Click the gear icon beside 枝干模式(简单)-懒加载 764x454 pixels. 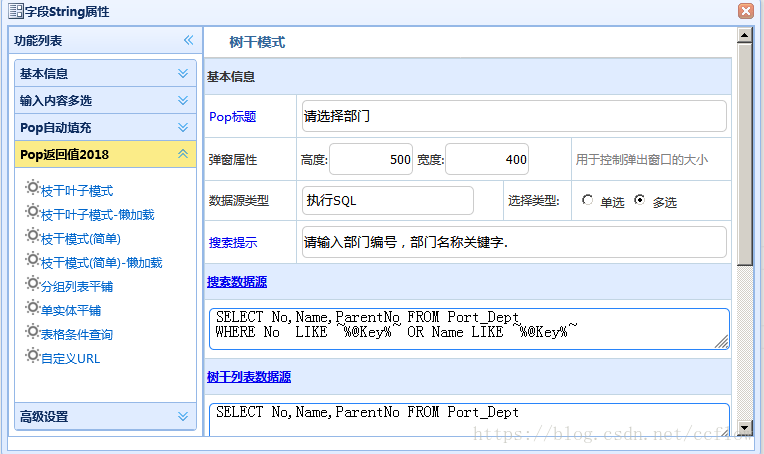(33, 260)
